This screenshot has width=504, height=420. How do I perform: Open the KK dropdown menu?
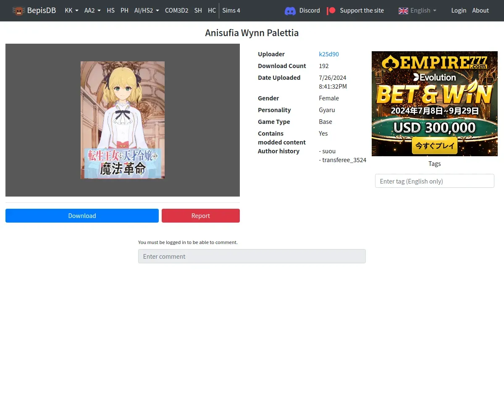coord(71,10)
